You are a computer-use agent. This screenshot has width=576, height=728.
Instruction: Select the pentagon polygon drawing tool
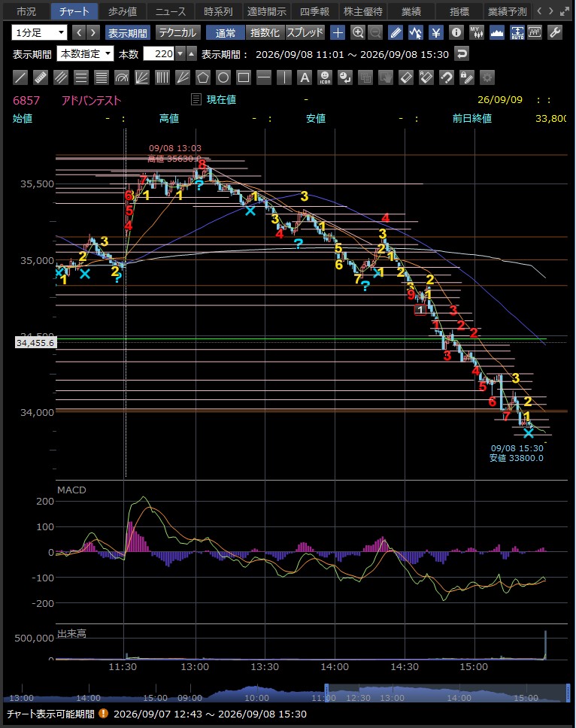[x=203, y=77]
